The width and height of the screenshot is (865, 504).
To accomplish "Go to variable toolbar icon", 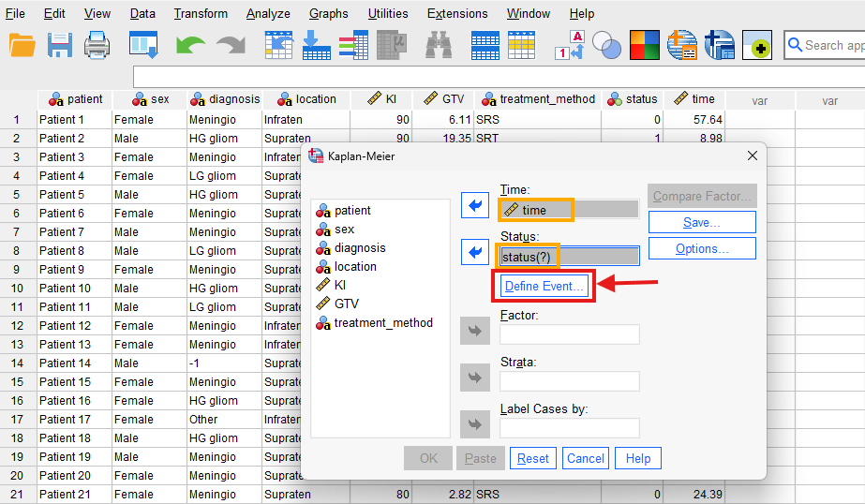I will tap(317, 45).
